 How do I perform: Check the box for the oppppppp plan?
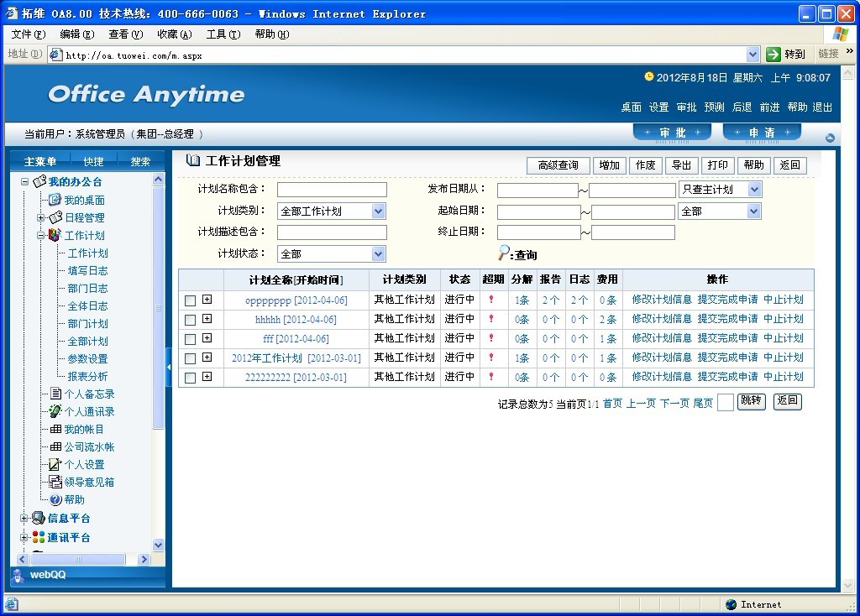pyautogui.click(x=190, y=300)
